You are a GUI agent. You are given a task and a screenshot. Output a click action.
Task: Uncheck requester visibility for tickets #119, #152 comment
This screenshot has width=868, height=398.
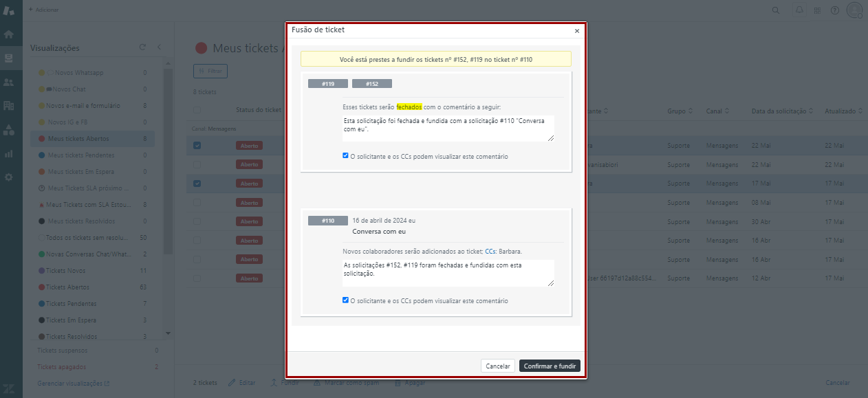pyautogui.click(x=345, y=156)
